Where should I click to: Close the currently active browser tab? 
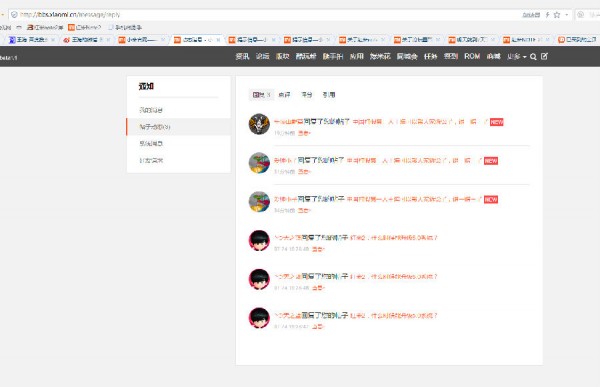coord(218,39)
